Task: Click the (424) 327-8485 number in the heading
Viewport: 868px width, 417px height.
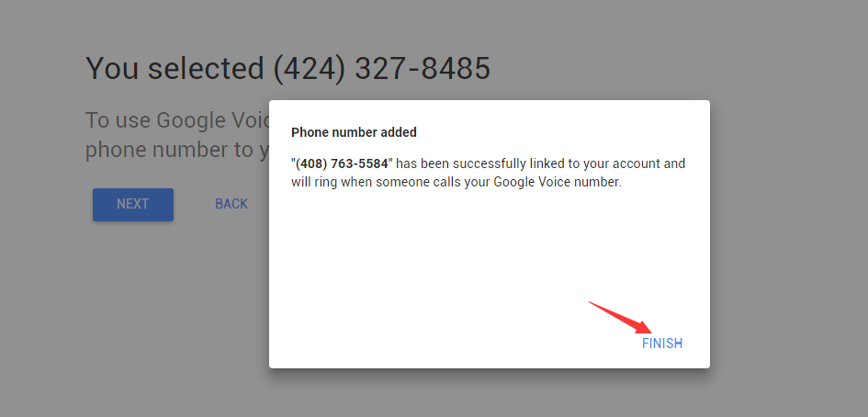Action: click(x=382, y=69)
